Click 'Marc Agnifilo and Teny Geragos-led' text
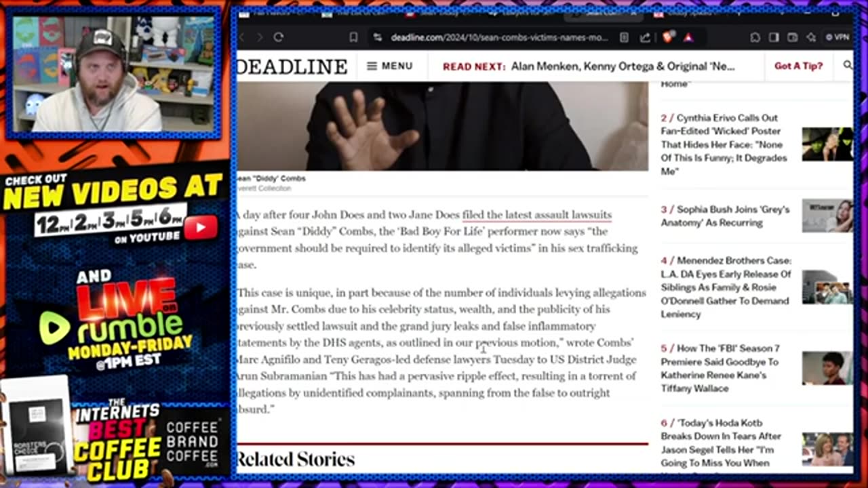 click(322, 359)
